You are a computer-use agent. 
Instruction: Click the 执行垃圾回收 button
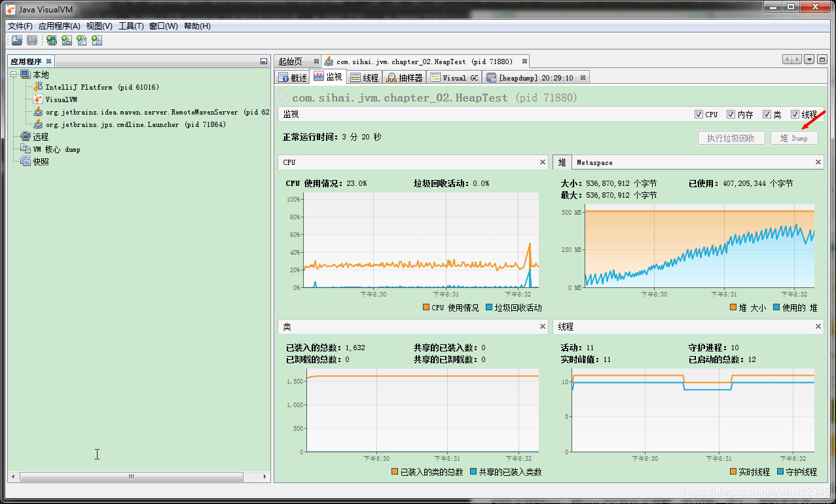pyautogui.click(x=731, y=138)
